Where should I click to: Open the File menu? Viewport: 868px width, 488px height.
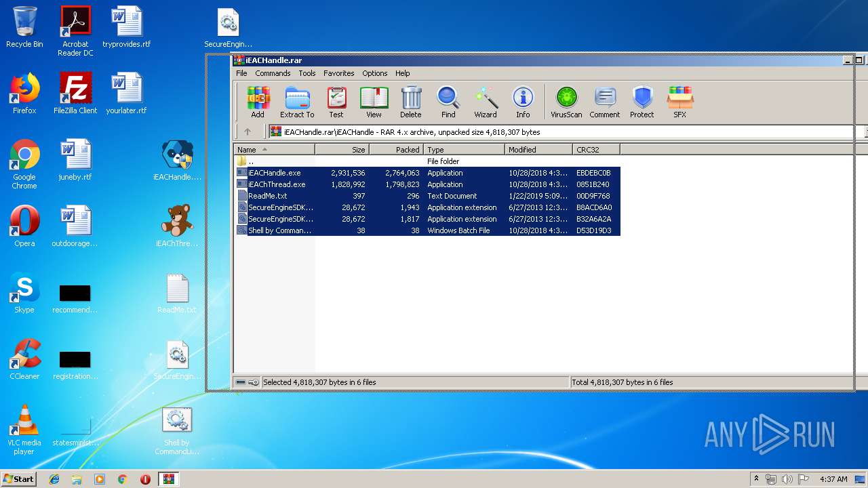(241, 73)
